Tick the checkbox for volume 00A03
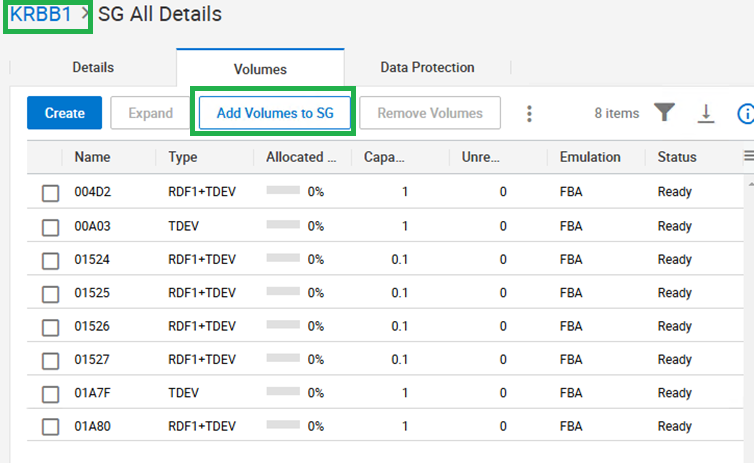The width and height of the screenshot is (754, 463). pos(50,227)
